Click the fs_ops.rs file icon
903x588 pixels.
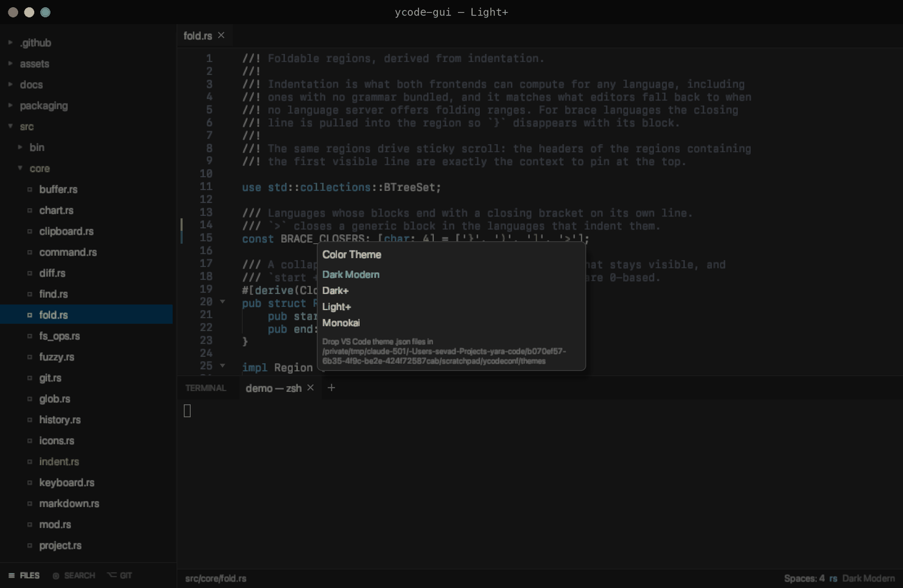(30, 336)
